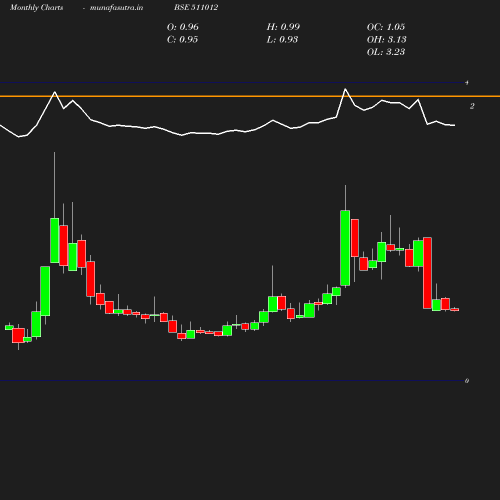The height and width of the screenshot is (500, 500).
Task: Select the O: 0.96 open value
Action: coord(183,27)
